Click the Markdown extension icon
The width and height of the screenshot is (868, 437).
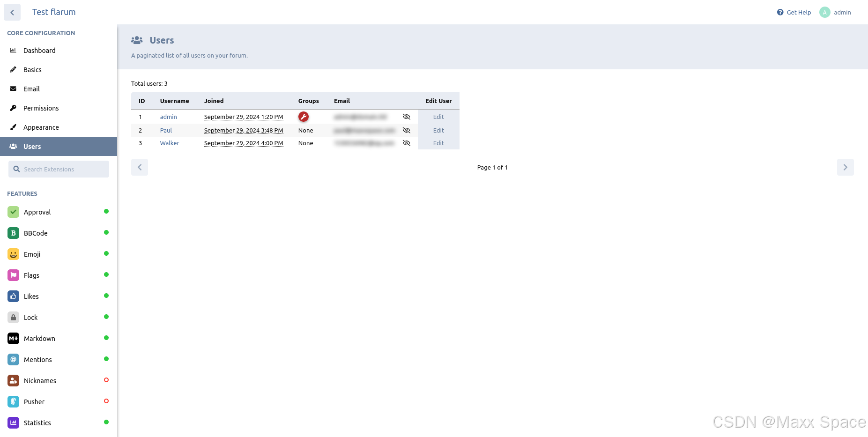(14, 339)
